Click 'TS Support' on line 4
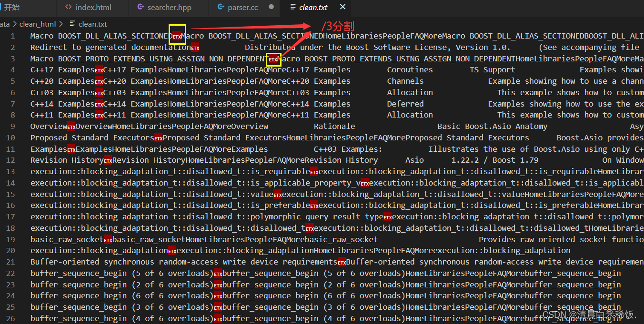This screenshot has width=644, height=324. (493, 70)
